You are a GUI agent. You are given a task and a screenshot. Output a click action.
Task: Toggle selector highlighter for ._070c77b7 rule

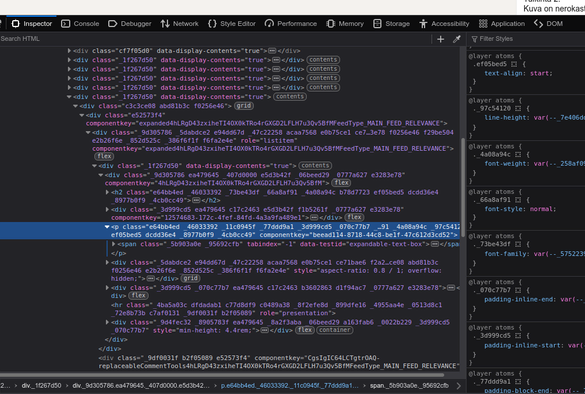pos(518,290)
